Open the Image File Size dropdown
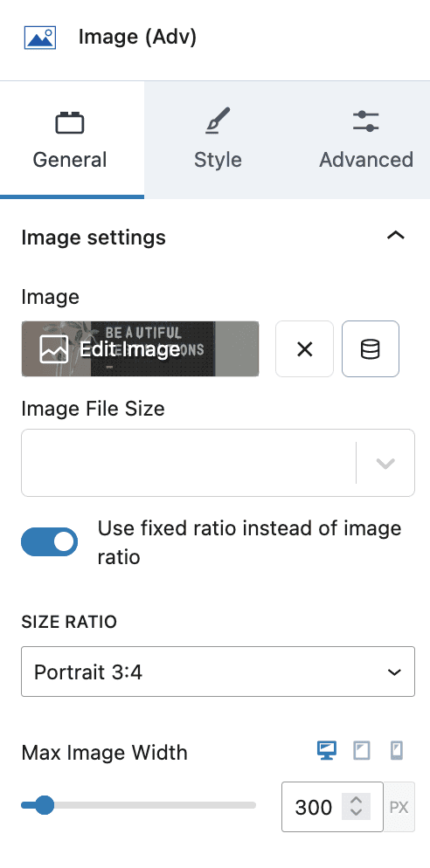This screenshot has width=430, height=868. 218,463
